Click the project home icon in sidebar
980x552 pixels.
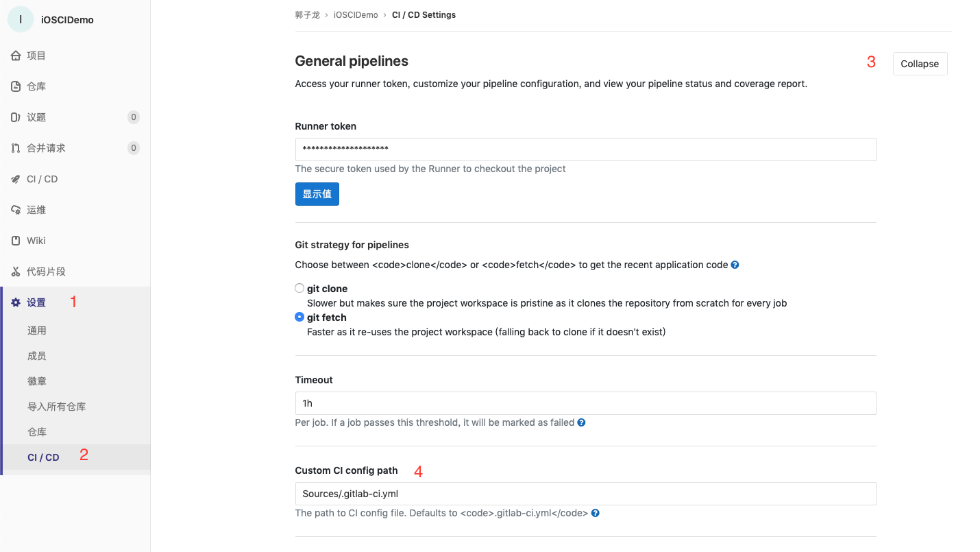tap(16, 56)
